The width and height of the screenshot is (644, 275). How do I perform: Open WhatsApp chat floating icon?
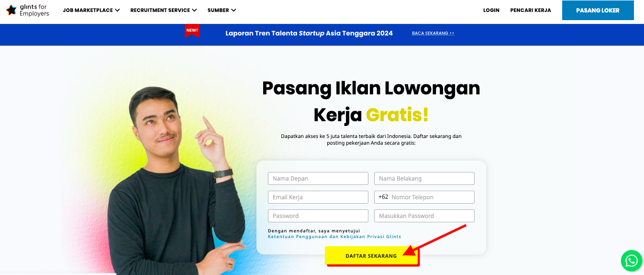click(x=632, y=261)
